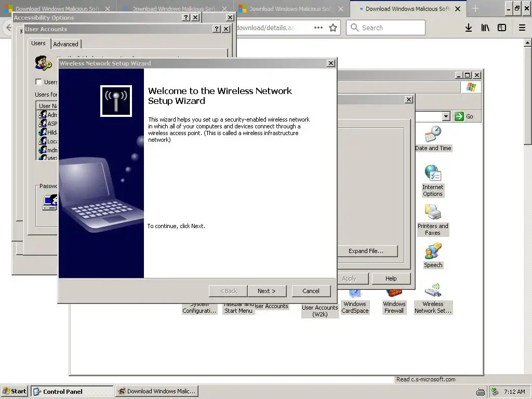Switch to the Users tab
Image resolution: width=532 pixels, height=399 pixels.
point(38,44)
